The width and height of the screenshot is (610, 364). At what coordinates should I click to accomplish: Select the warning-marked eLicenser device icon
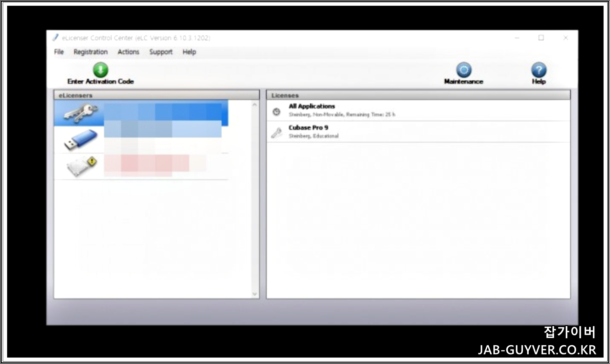pyautogui.click(x=82, y=166)
